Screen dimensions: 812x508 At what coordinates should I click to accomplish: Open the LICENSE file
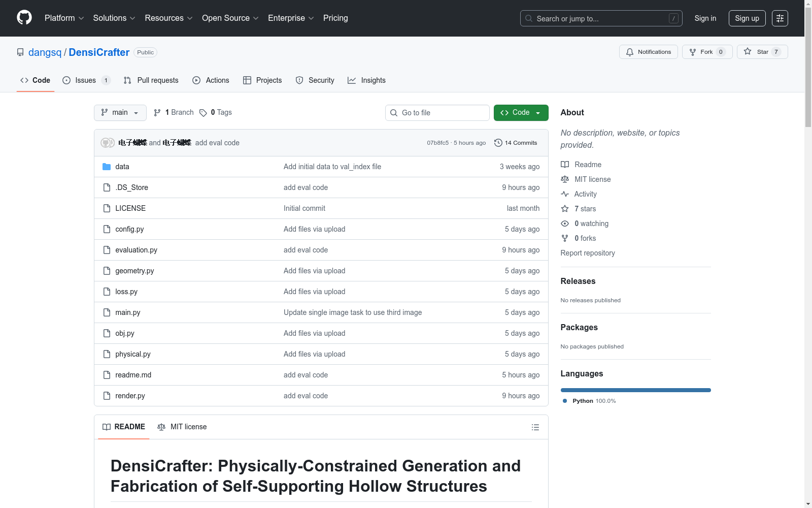click(130, 208)
